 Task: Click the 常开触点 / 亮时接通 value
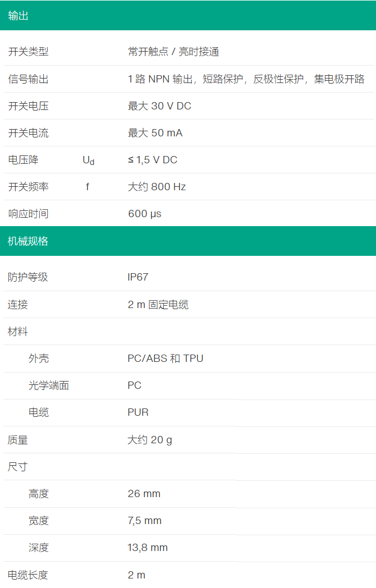173,52
